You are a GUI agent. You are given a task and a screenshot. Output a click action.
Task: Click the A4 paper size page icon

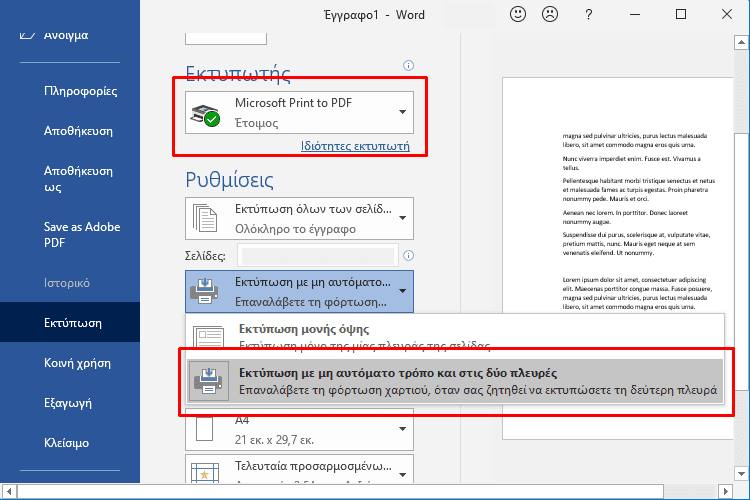[204, 429]
